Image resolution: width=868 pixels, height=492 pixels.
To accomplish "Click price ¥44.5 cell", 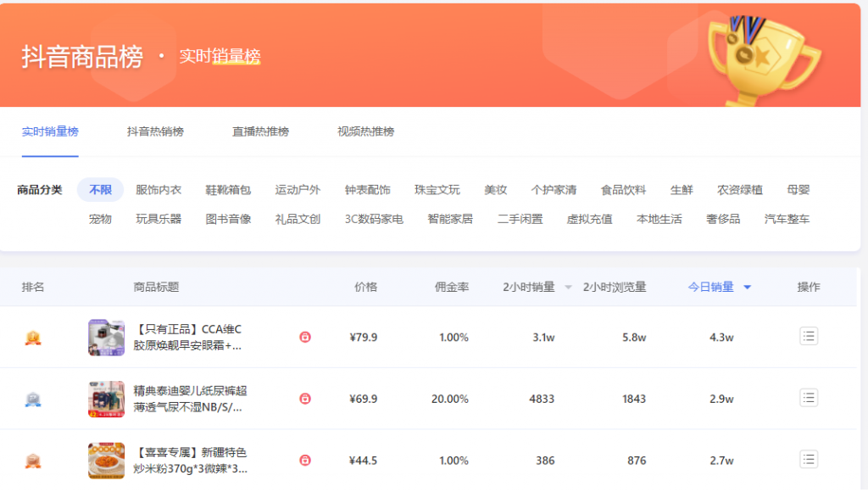I will tap(363, 461).
